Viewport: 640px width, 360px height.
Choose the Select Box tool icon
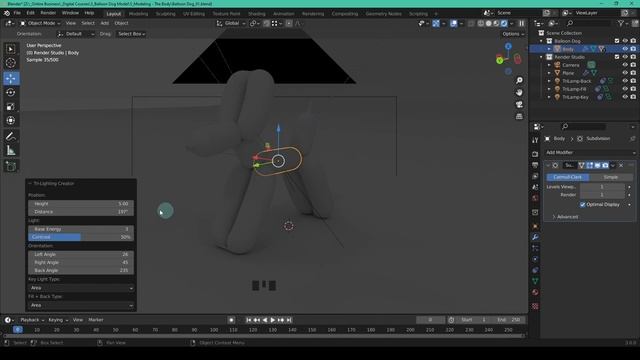click(11, 49)
